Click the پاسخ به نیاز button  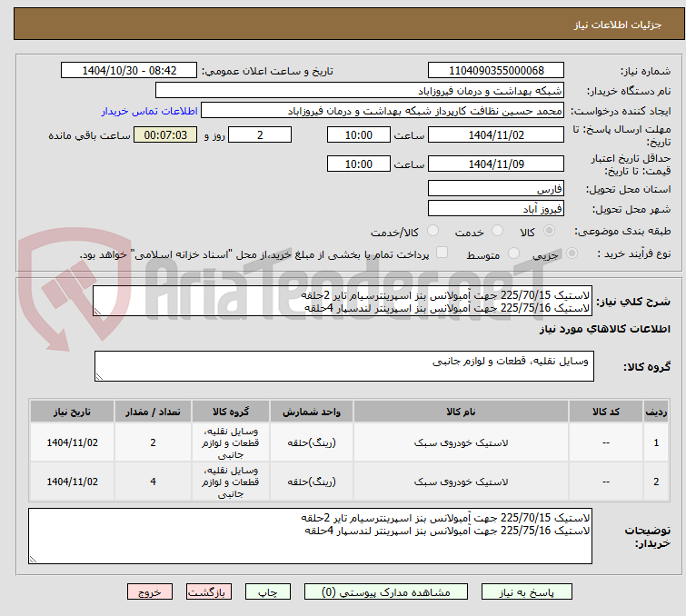tap(527, 592)
